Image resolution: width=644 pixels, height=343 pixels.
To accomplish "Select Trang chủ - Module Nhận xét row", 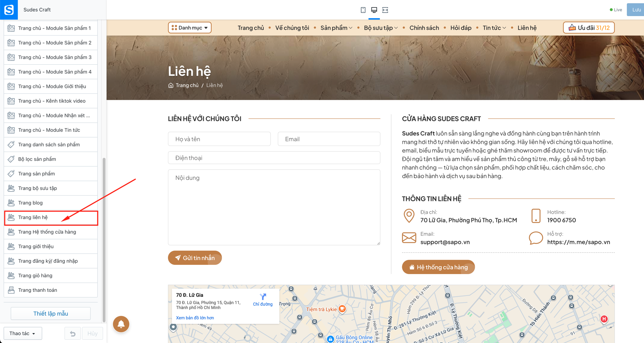I will [x=51, y=116].
